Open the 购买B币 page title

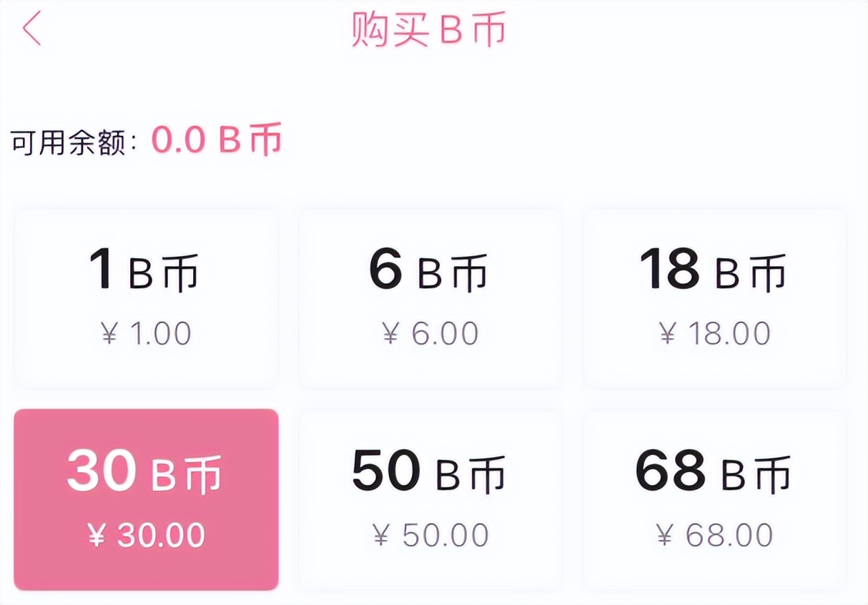tap(428, 30)
